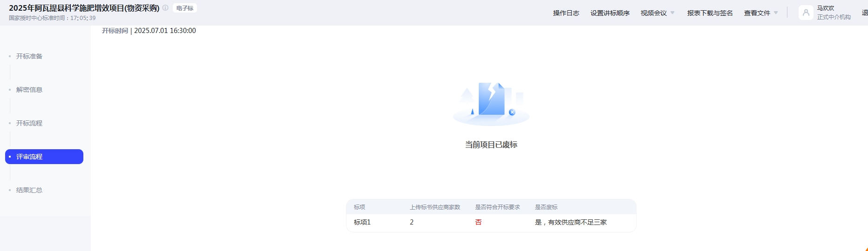Go to 开标准备 step
This screenshot has width=868, height=251.
[29, 56]
